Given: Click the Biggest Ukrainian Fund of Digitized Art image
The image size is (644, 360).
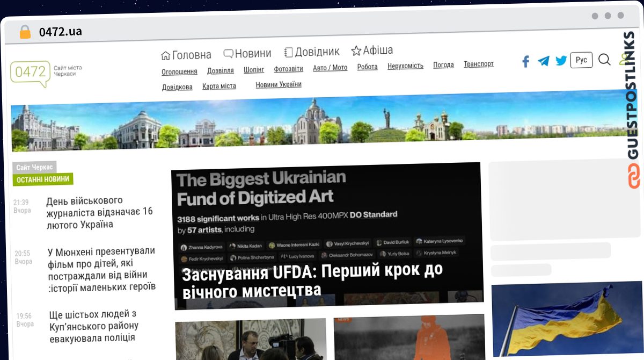Looking at the screenshot, I should coord(327,236).
